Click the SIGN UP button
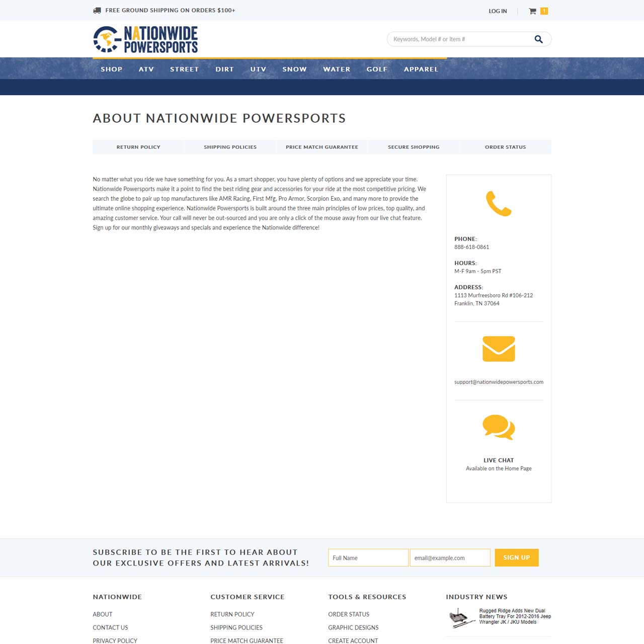This screenshot has height=644, width=644. [x=517, y=557]
